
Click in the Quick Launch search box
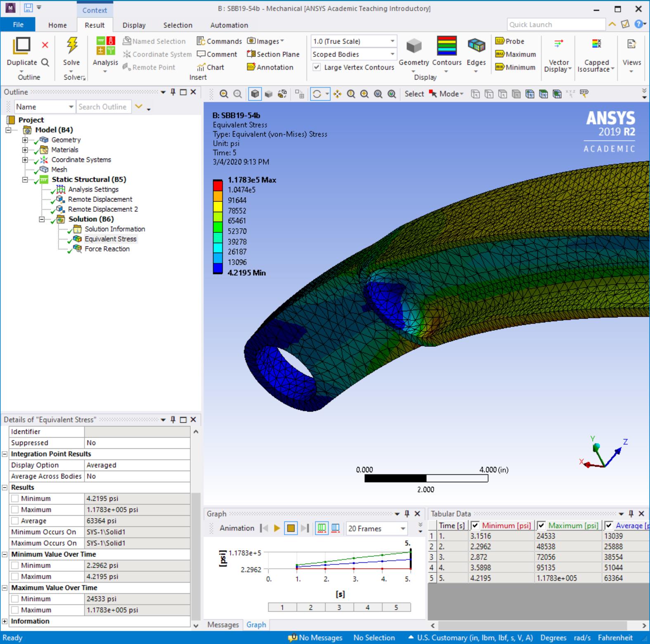556,24
